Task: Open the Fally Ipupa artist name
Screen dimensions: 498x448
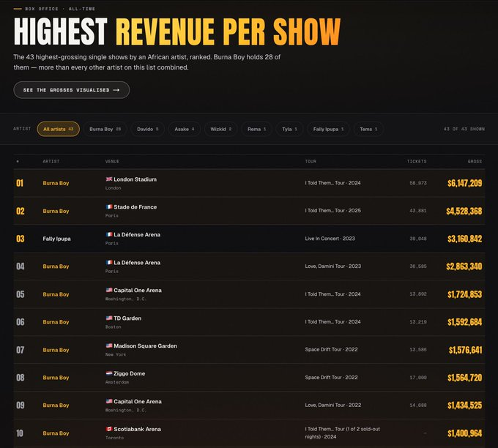Action: click(57, 239)
